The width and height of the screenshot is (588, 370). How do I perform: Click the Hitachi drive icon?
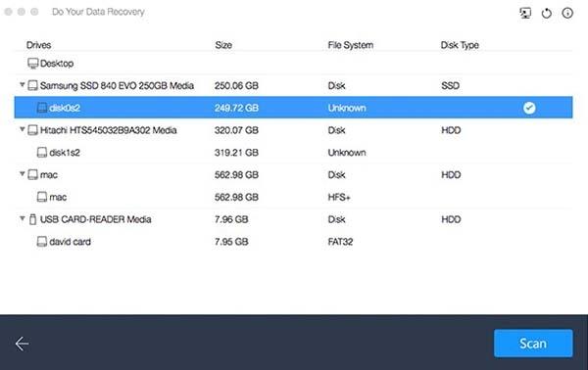[x=32, y=130]
